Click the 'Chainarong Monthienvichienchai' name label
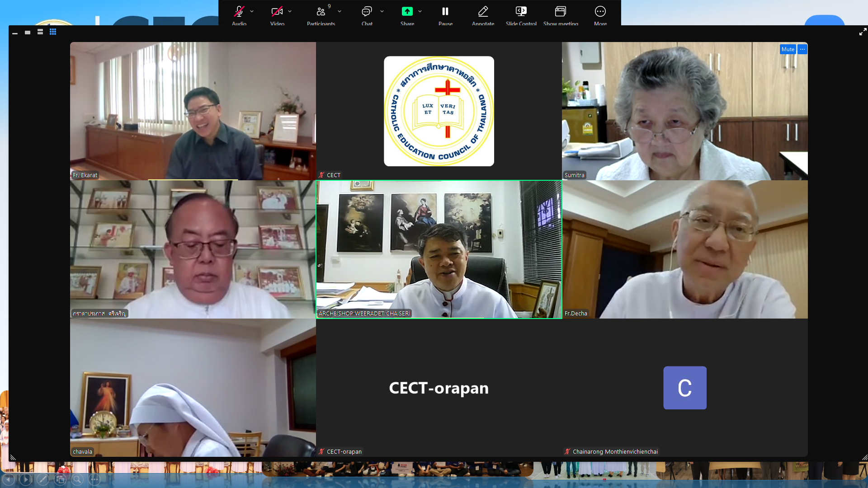Viewport: 868px width, 488px height. [x=615, y=451]
